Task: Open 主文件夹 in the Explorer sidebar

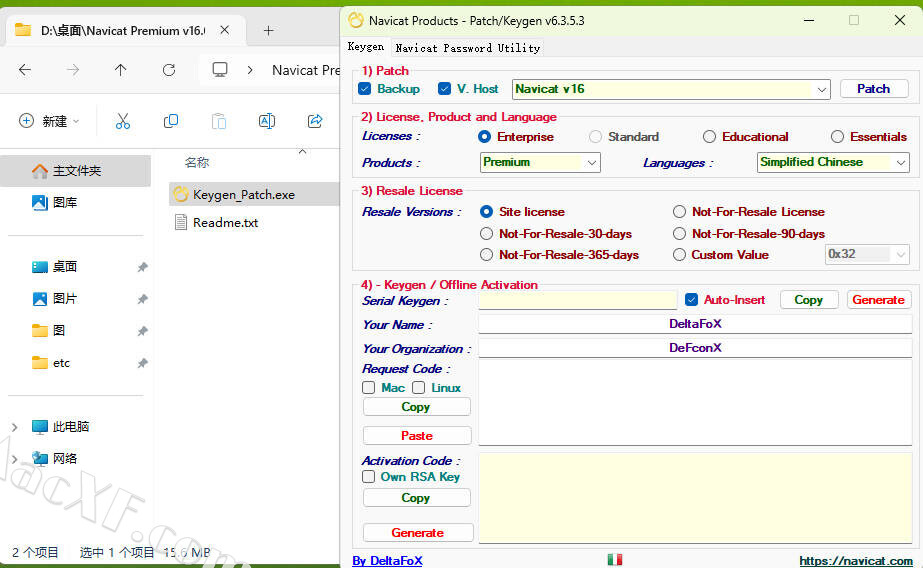Action: point(75,171)
